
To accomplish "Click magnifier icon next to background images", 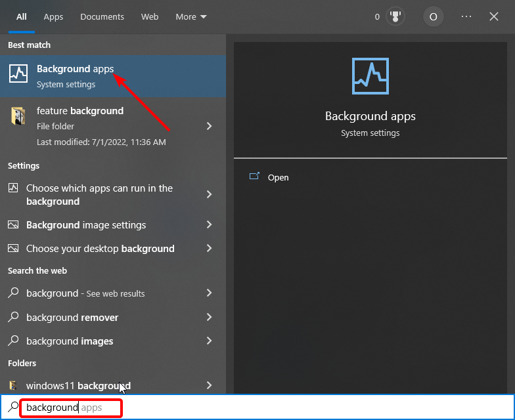I will [13, 341].
